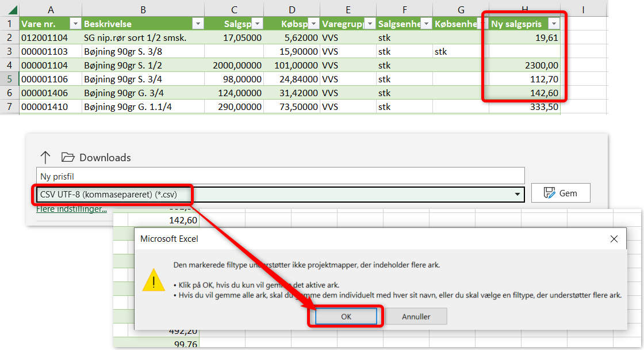This screenshot has width=644, height=350.
Task: Open the Ny salgspris filter dropdown
Action: pos(553,24)
